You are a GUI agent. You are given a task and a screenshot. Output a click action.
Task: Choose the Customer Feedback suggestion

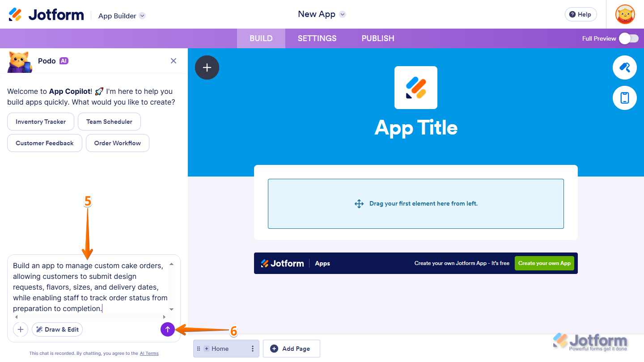click(45, 143)
